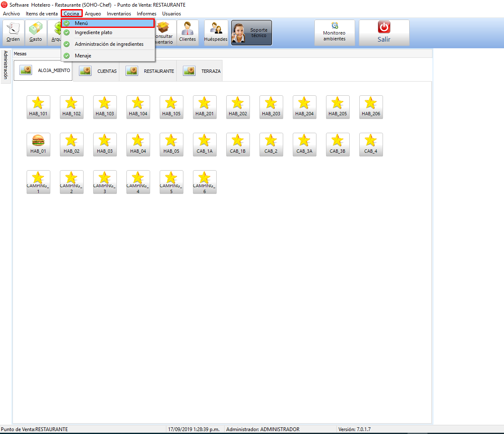Open the Archivo menu
The image size is (504, 434).
coord(11,14)
